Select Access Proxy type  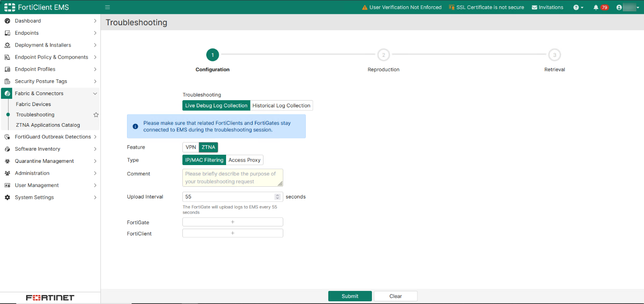(245, 160)
